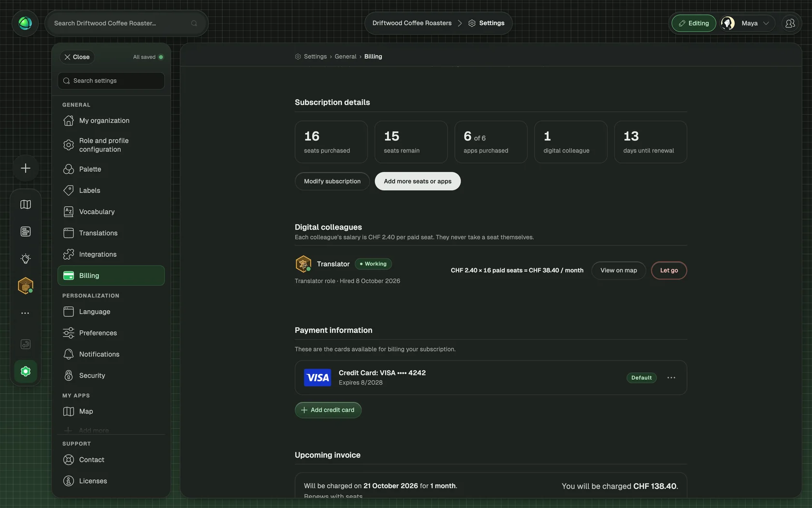Image resolution: width=812 pixels, height=508 pixels.
Task: Open Contact under Support
Action: click(111, 460)
